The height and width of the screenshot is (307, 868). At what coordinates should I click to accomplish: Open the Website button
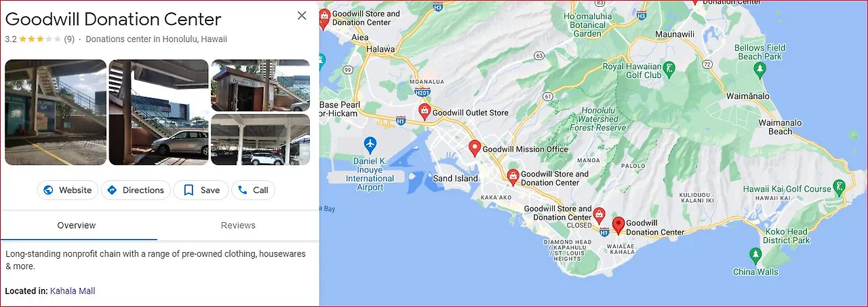pyautogui.click(x=68, y=190)
